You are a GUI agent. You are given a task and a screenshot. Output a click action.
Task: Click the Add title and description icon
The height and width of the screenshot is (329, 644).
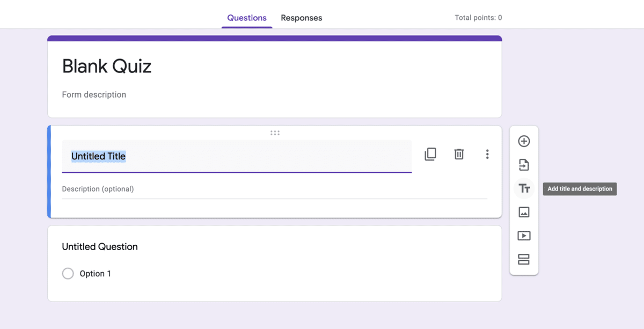click(x=524, y=188)
